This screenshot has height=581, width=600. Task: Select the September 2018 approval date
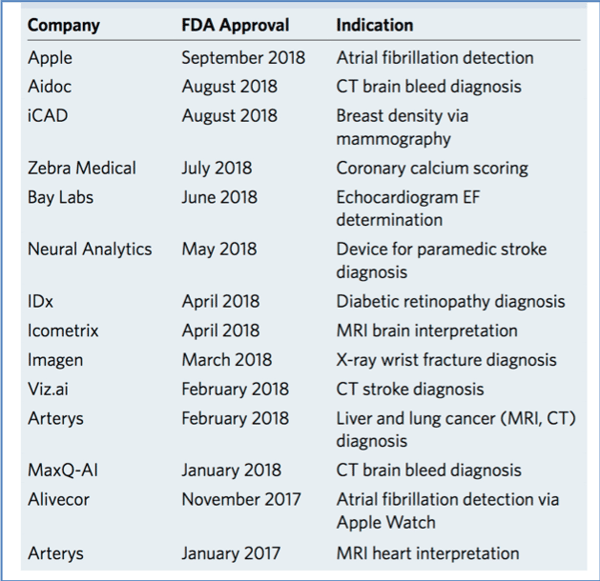(x=243, y=58)
